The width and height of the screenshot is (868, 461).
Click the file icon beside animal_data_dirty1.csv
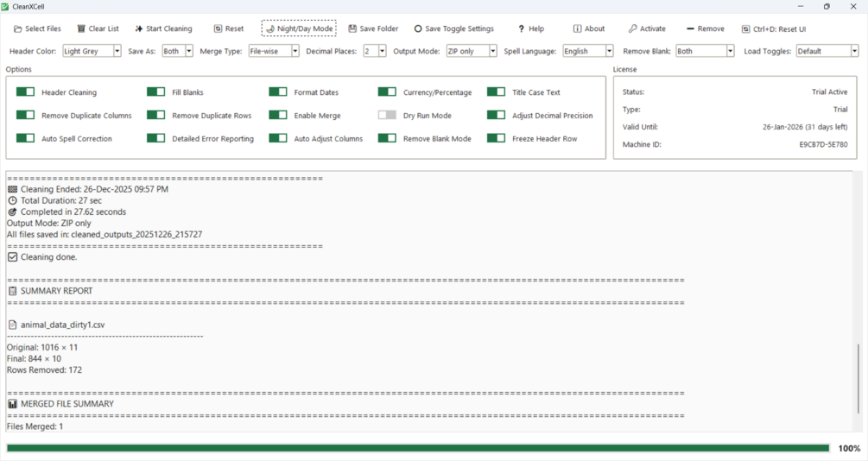(x=12, y=325)
